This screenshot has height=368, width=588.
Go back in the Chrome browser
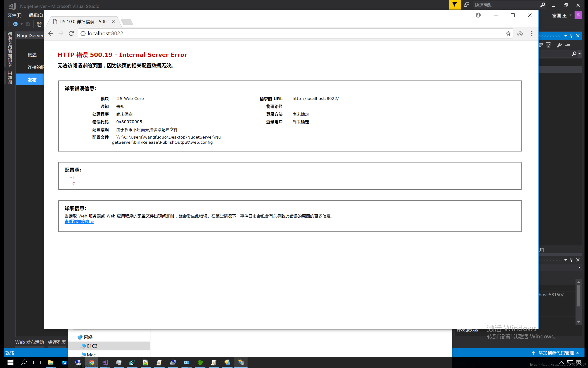51,33
